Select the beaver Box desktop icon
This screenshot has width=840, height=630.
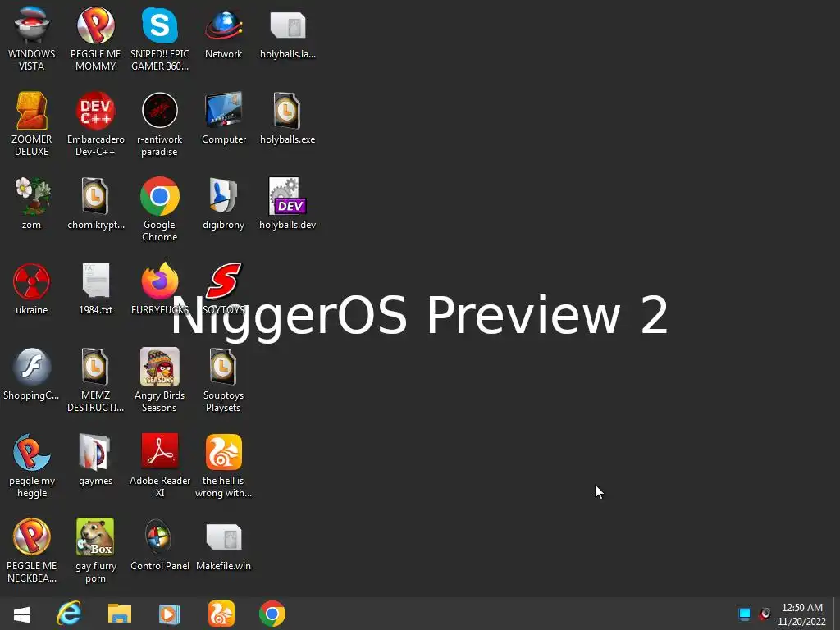pos(95,536)
